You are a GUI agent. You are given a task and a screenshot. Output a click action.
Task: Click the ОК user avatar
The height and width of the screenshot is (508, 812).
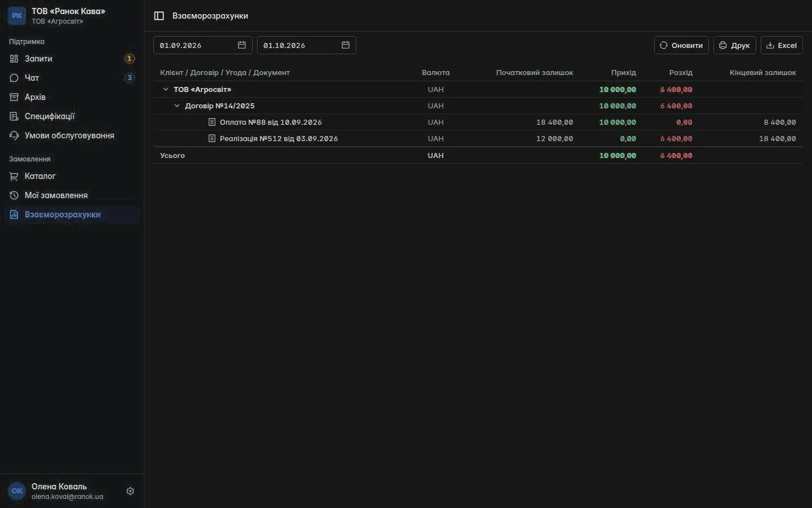pos(17,491)
